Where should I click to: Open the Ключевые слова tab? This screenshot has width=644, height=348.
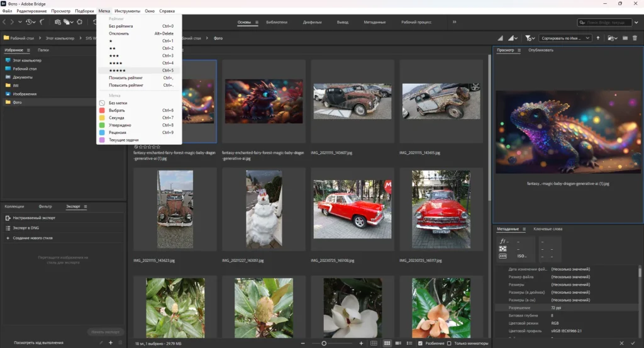tap(548, 229)
